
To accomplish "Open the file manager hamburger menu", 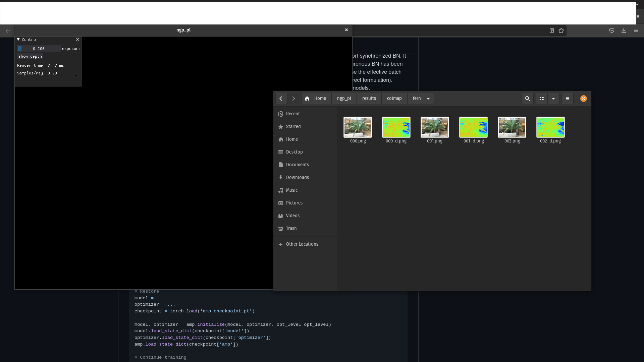I will pos(568,99).
